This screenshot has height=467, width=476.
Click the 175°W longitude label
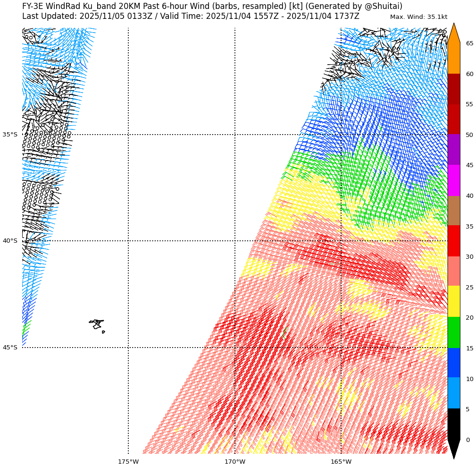click(128, 461)
